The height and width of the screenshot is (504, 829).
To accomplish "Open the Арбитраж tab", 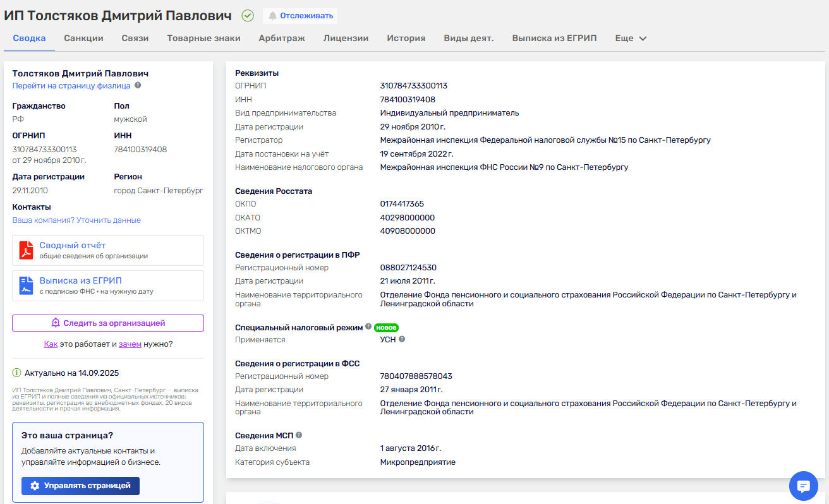I will [x=282, y=38].
